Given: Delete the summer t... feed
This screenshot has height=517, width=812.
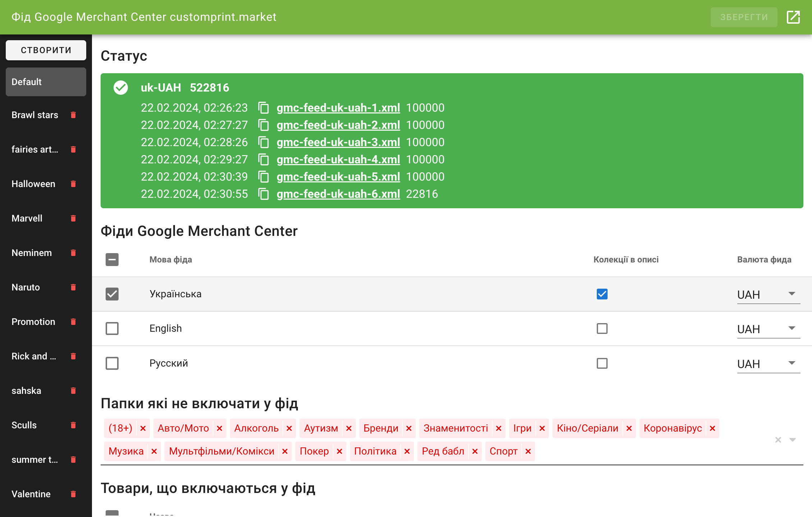Looking at the screenshot, I should click(x=73, y=460).
